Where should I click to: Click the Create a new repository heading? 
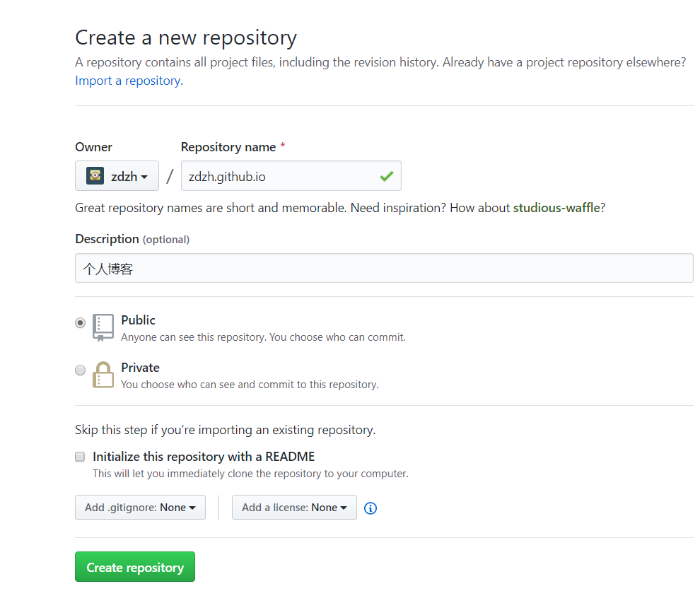coord(186,37)
